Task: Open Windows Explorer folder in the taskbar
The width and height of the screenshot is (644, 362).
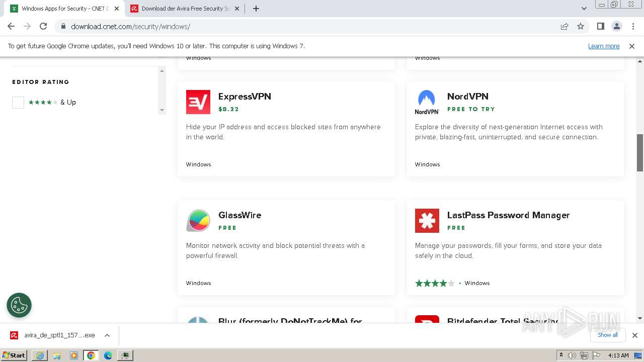Action: [x=57, y=355]
